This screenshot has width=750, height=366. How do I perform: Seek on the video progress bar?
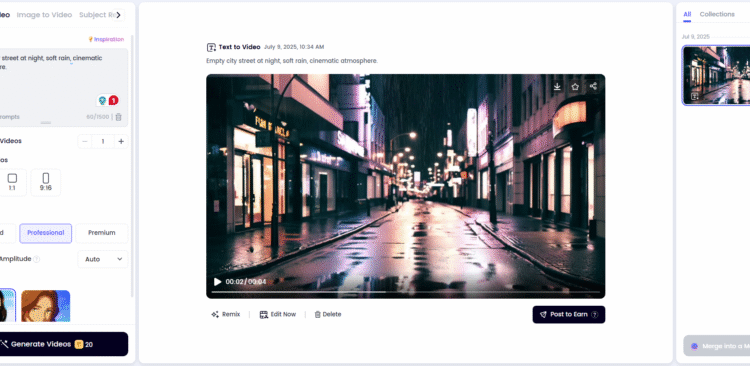click(x=406, y=291)
